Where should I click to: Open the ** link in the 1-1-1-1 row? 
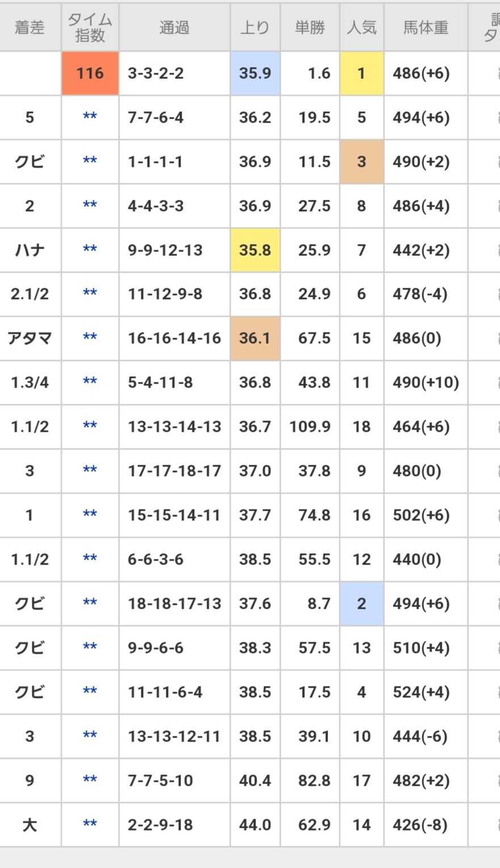pos(90,161)
